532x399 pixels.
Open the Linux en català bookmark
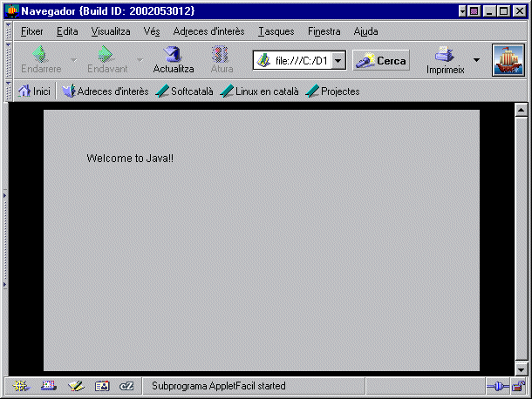pyautogui.click(x=259, y=91)
